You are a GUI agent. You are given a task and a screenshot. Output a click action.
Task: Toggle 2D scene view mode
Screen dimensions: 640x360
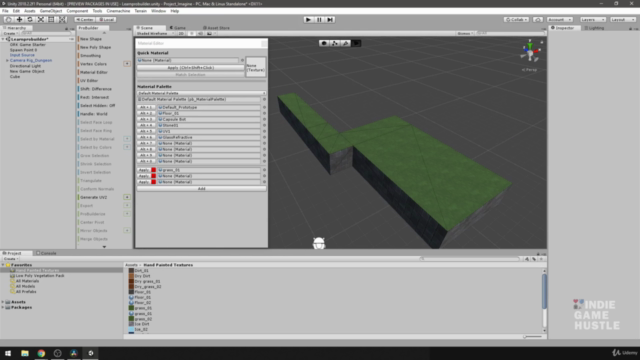pos(181,33)
